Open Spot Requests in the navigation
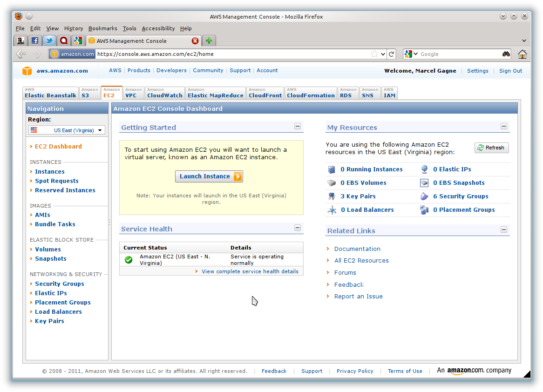The width and height of the screenshot is (543, 392). [56, 181]
